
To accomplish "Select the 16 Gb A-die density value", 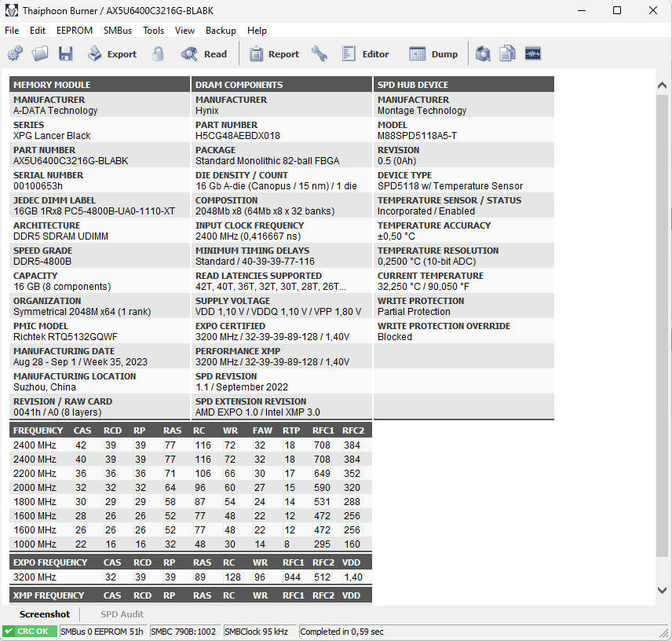I will pyautogui.click(x=276, y=185).
